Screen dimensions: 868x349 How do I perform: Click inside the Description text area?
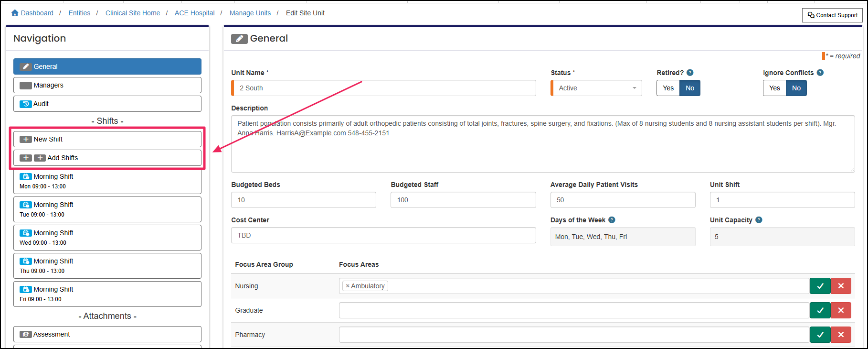(543, 144)
